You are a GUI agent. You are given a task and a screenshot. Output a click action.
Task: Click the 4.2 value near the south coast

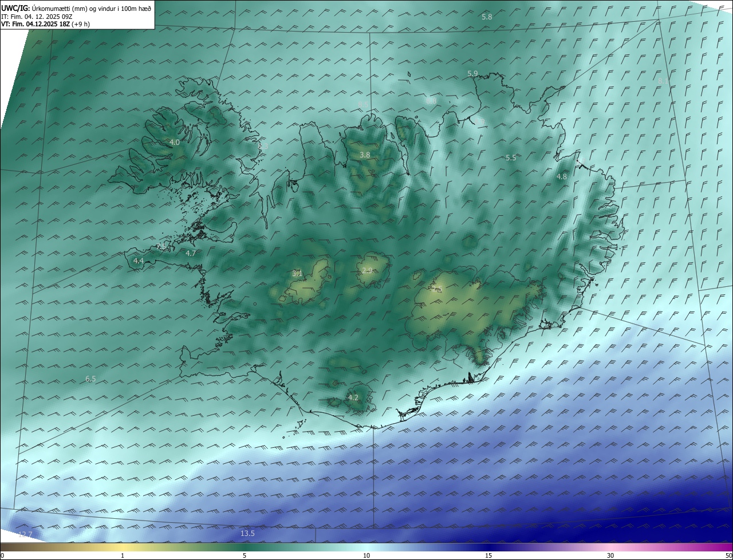pyautogui.click(x=353, y=398)
